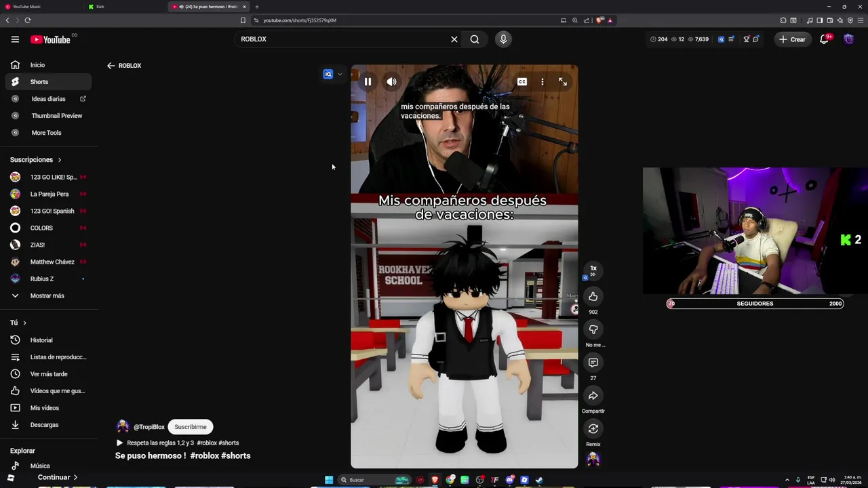Open the Short's sound avatar thumbnail

pos(593,460)
